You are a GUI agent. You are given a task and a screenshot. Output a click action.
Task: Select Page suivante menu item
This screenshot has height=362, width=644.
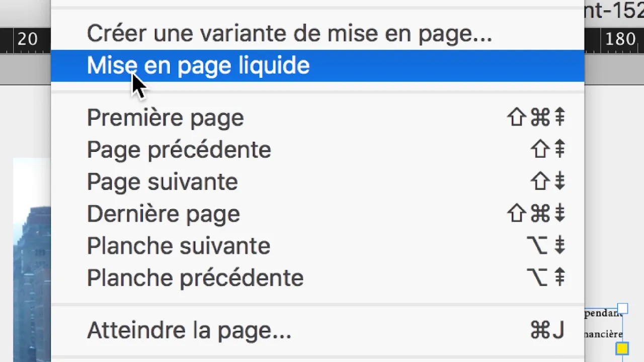click(317, 182)
